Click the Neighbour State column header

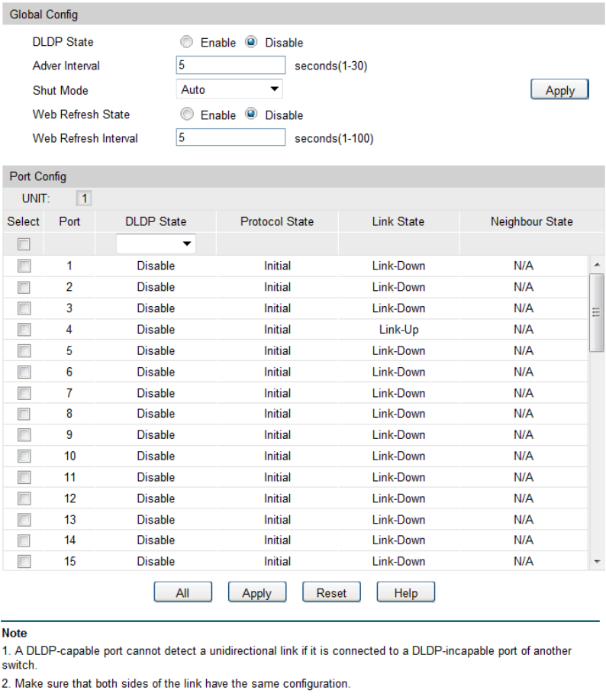click(x=531, y=221)
